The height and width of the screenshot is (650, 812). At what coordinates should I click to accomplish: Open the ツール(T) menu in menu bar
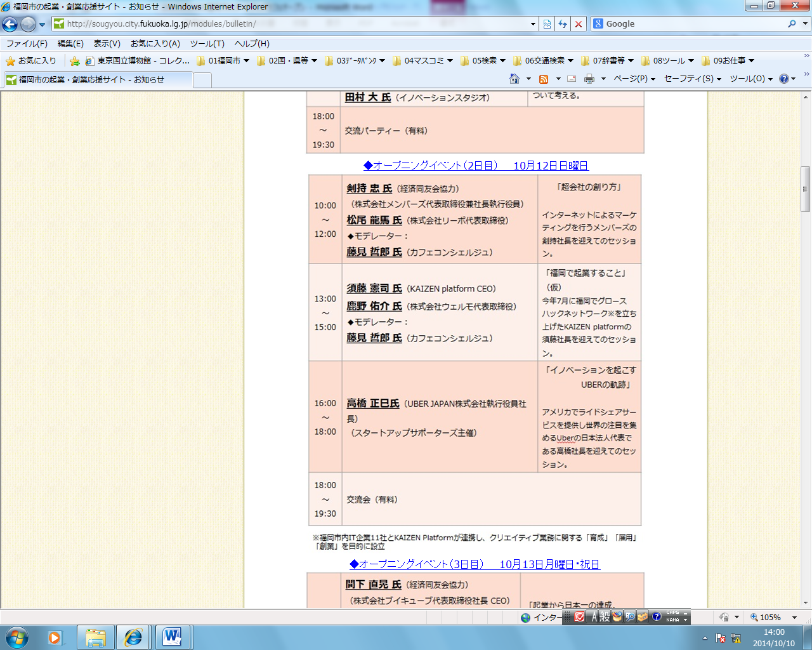(207, 44)
